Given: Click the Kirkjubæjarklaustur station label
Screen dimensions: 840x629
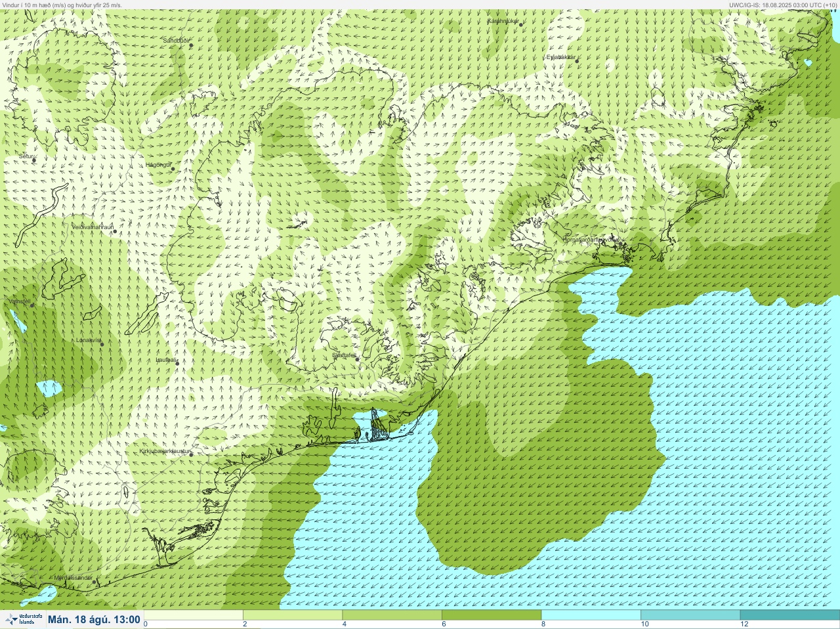Looking at the screenshot, I should (165, 452).
